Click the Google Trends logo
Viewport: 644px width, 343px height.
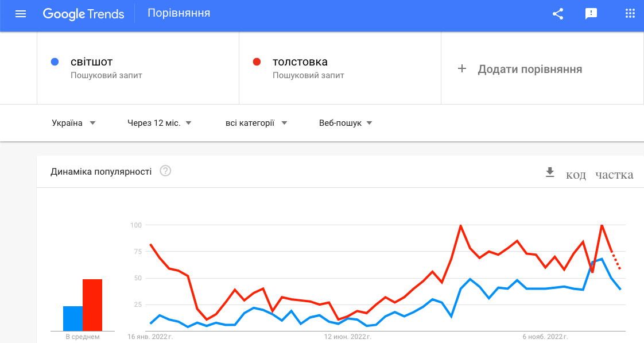(x=83, y=14)
